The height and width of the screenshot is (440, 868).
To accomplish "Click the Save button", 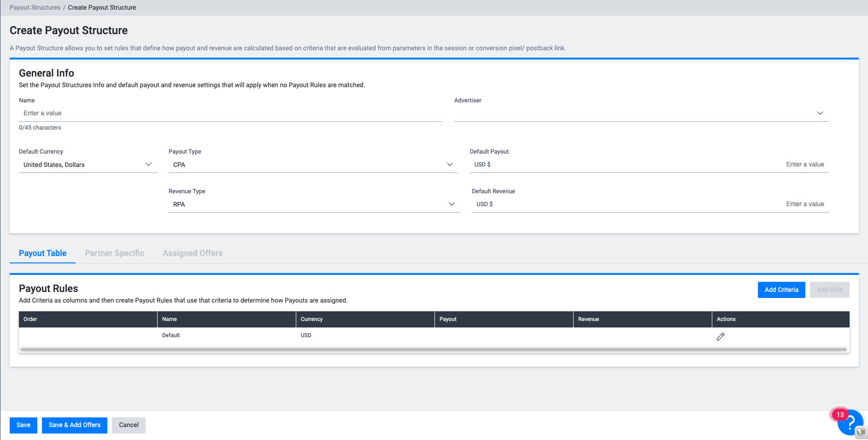I will [x=23, y=425].
